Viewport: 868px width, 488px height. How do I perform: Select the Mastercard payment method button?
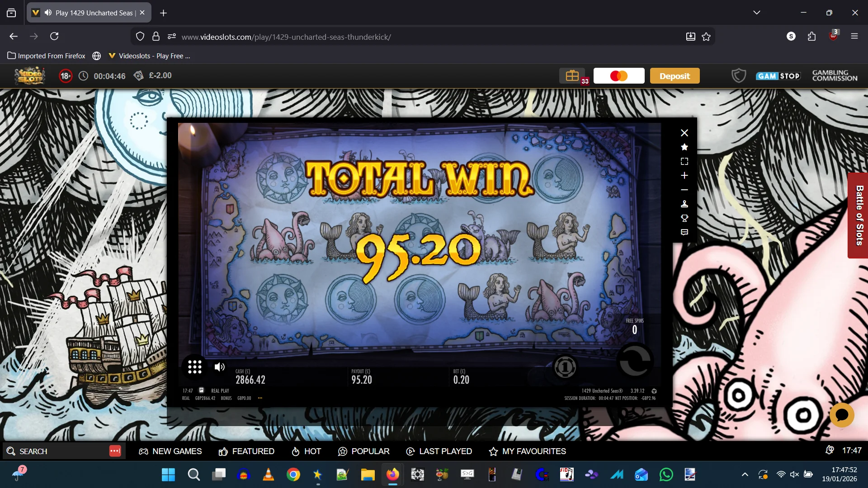pyautogui.click(x=619, y=76)
